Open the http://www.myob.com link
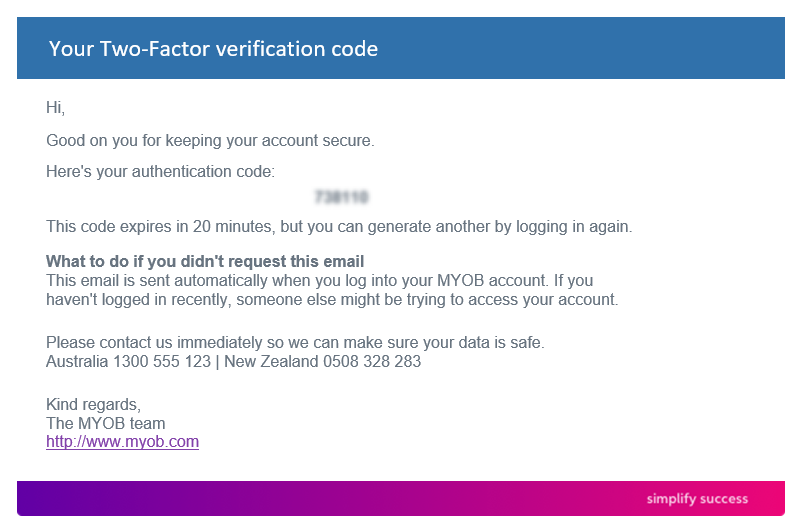The height and width of the screenshot is (530, 799). (122, 442)
